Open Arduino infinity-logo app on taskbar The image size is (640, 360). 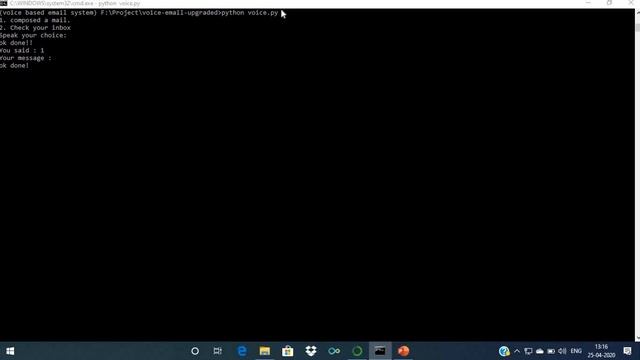coord(334,351)
